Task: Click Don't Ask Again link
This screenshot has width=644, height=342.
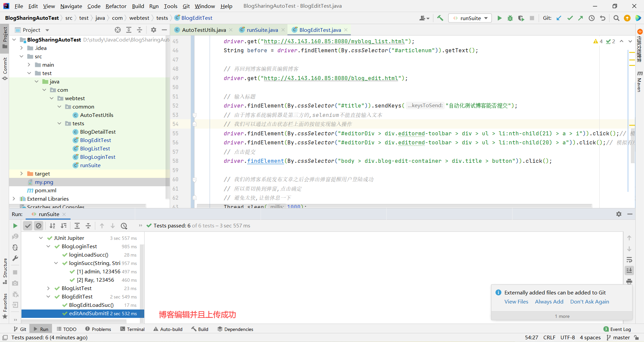Action: pos(589,301)
